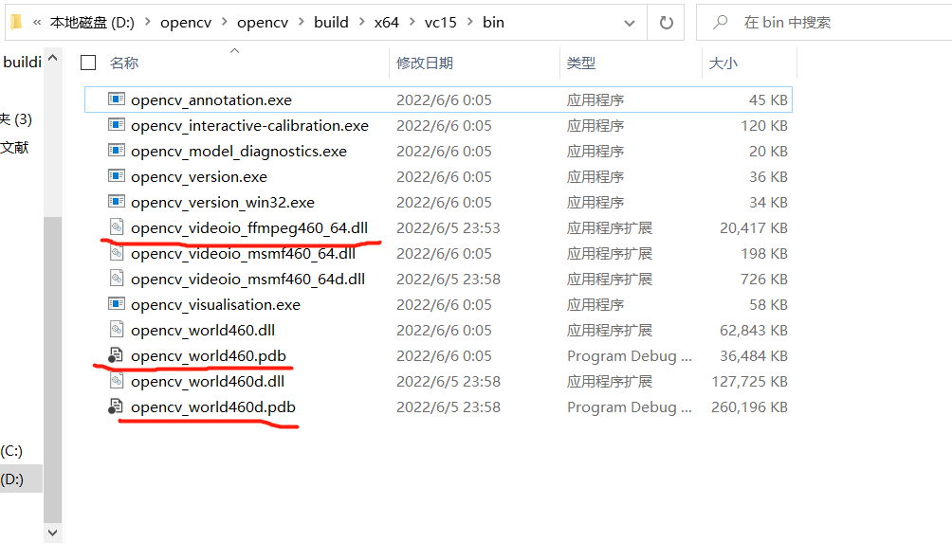952x560 pixels.
Task: Click the magnifier icon in the search box
Action: pos(720,23)
